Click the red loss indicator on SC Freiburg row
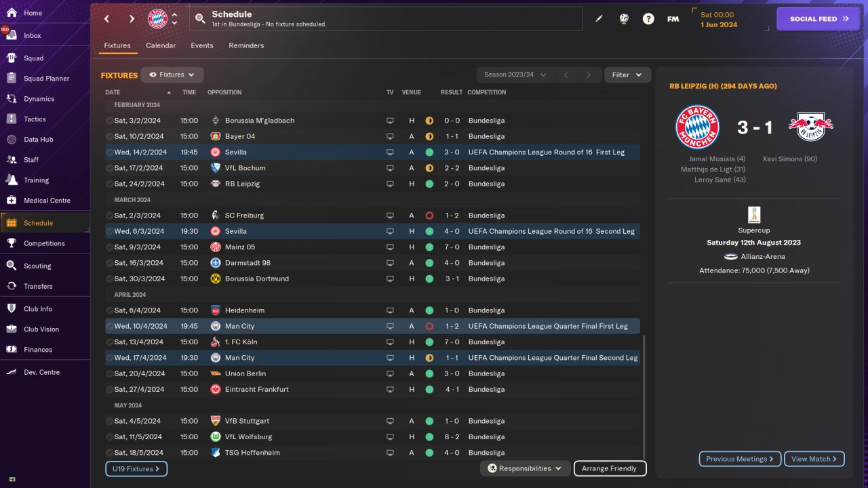 429,216
